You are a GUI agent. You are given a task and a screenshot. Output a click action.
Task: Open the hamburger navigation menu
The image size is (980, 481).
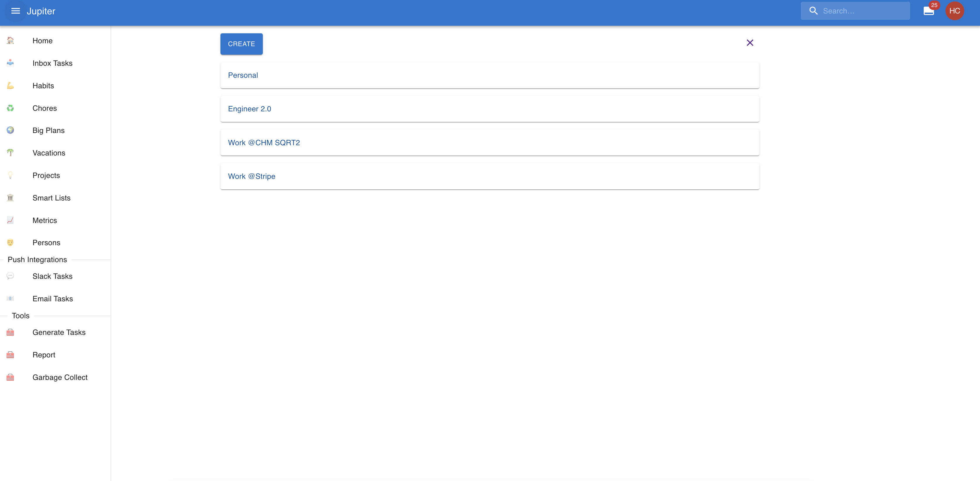pos(15,11)
